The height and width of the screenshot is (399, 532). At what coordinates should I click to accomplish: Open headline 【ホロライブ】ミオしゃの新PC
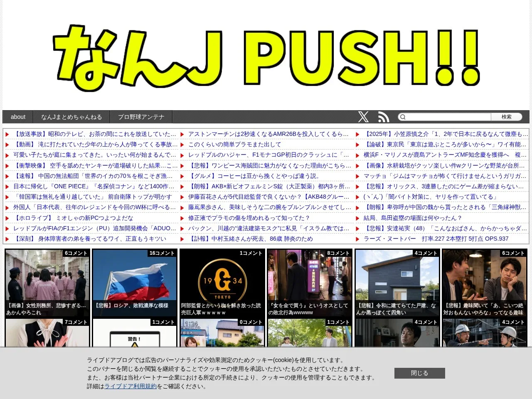(73, 218)
